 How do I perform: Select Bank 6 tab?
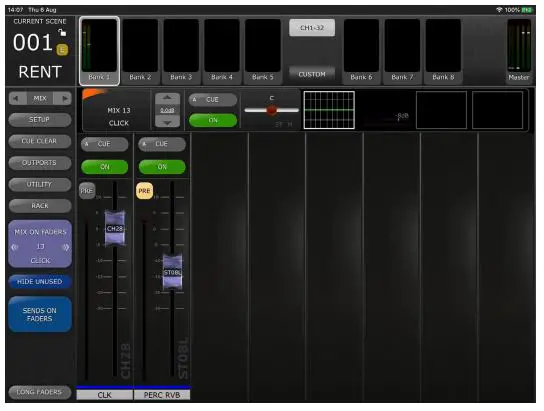pos(362,51)
